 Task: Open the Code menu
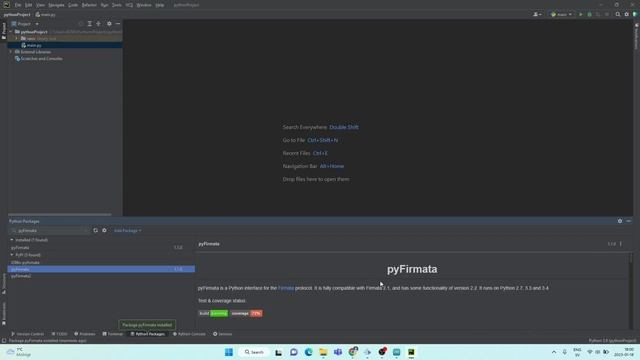[x=73, y=5]
